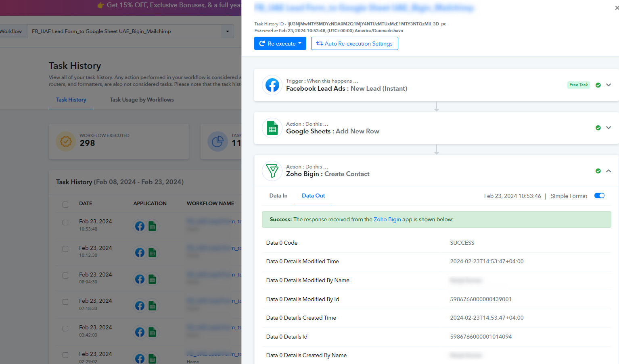Click the Task History ID string

coord(367,24)
